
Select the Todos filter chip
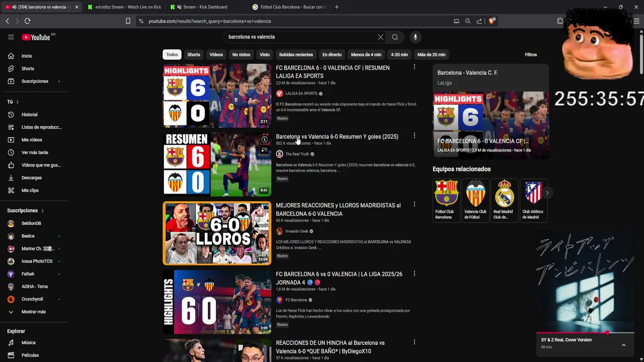tap(172, 55)
